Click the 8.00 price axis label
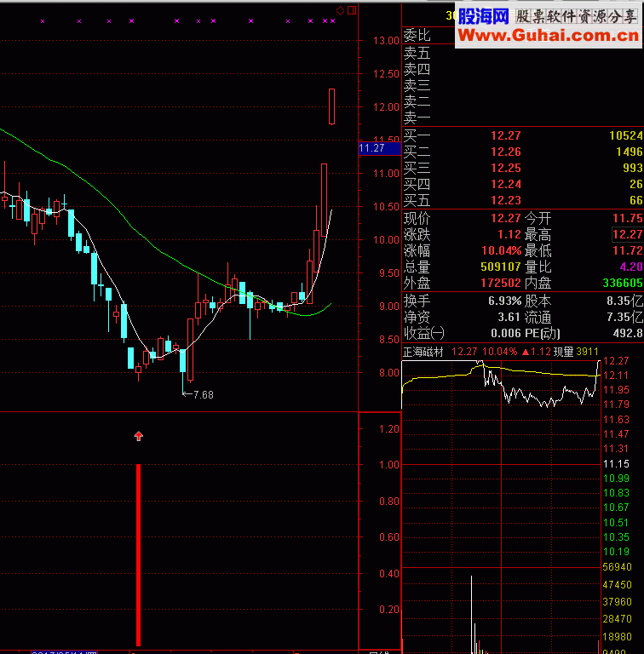This screenshot has width=644, height=654. [x=388, y=373]
